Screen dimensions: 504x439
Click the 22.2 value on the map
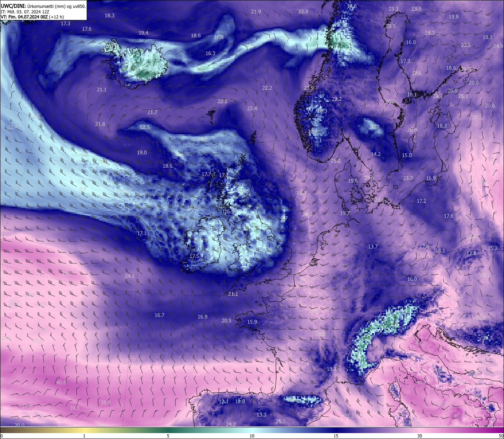click(267, 88)
